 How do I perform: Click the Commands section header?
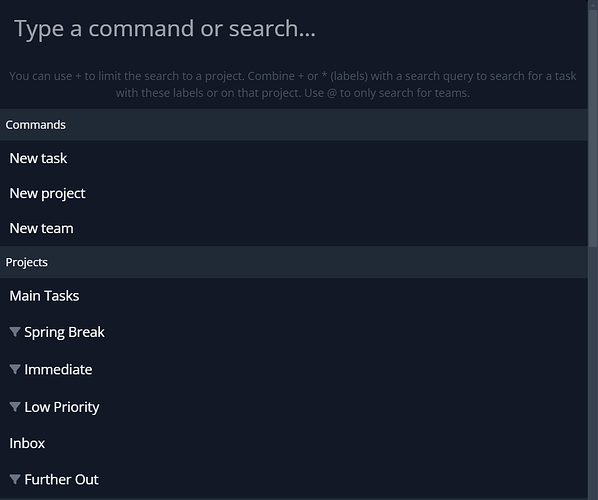tap(294, 125)
